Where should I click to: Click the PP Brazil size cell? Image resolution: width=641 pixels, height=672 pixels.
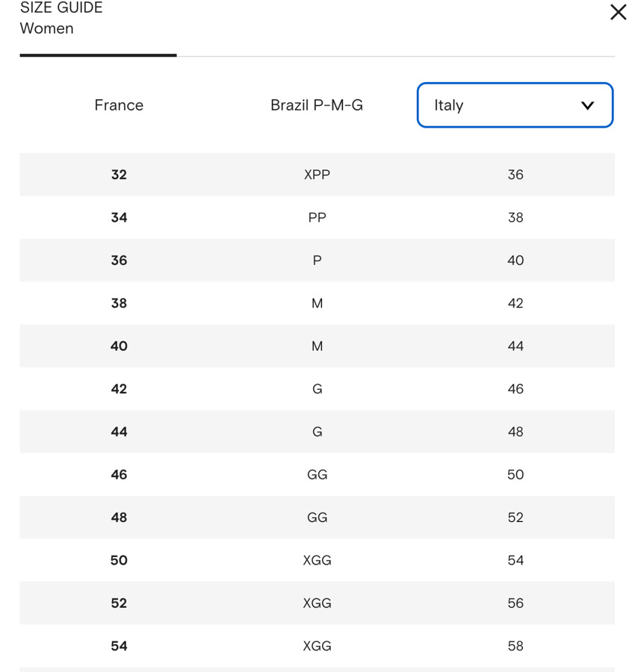(x=317, y=217)
